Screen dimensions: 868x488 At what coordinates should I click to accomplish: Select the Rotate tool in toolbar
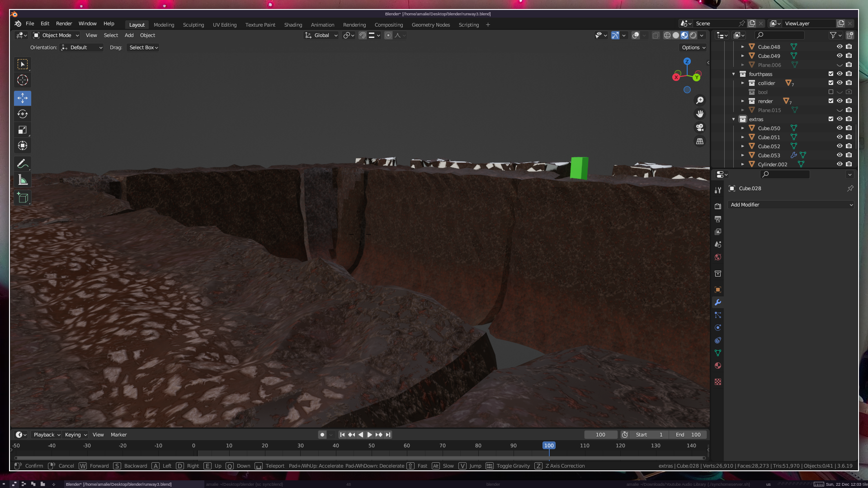coord(23,114)
